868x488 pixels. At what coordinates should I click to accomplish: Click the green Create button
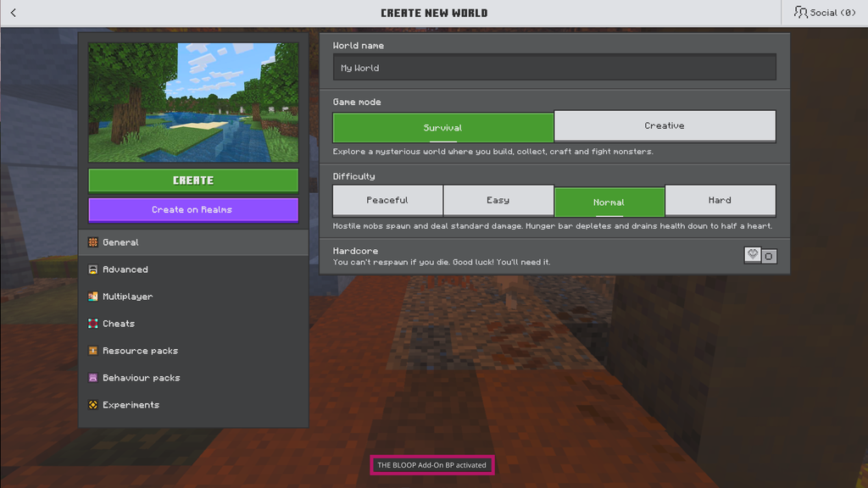coord(193,180)
